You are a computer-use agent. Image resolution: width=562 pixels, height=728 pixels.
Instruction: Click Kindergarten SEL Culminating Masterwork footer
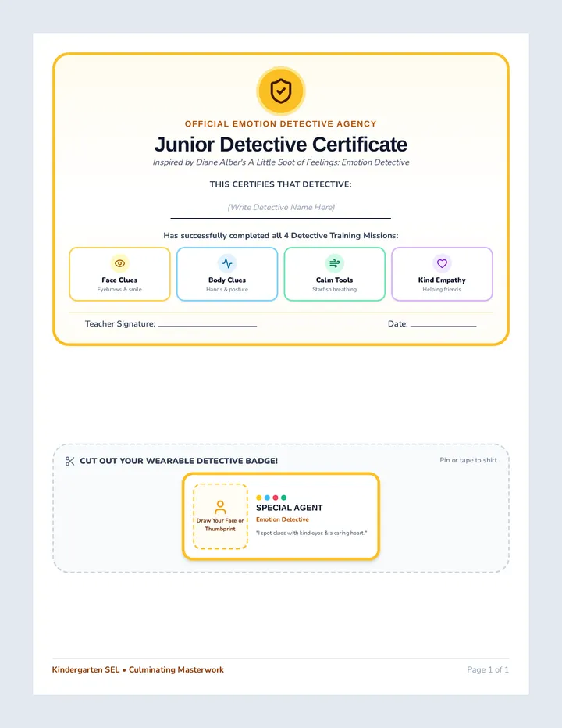pyautogui.click(x=138, y=669)
